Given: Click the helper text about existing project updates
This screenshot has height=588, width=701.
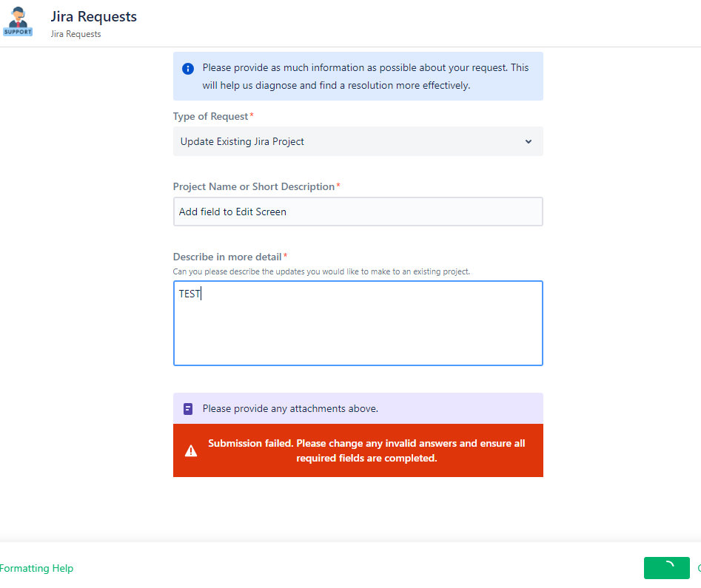Looking at the screenshot, I should pyautogui.click(x=321, y=271).
